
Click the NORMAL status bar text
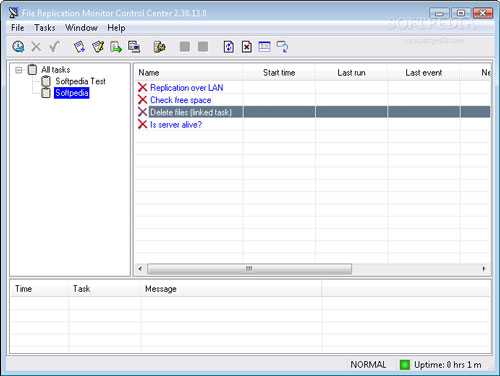(x=368, y=365)
